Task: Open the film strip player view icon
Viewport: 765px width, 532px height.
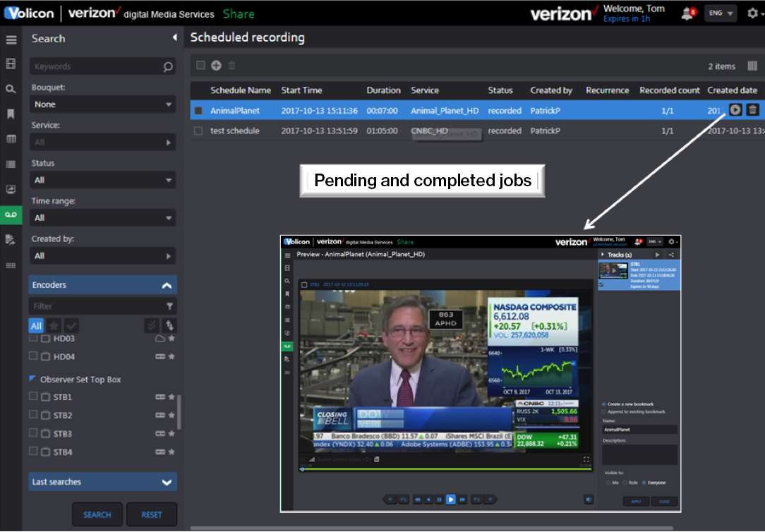Action: pyautogui.click(x=11, y=64)
